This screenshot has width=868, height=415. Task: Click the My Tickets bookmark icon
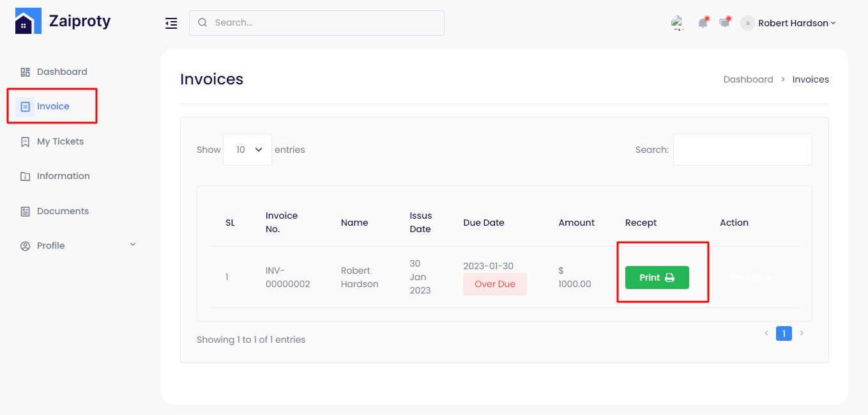pyautogui.click(x=26, y=142)
